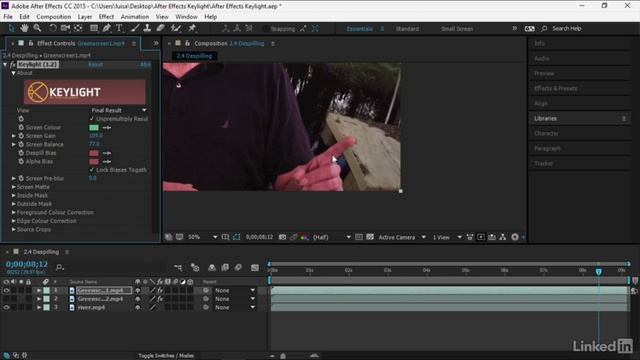Click the timeline layer search icon
The width and height of the screenshot is (640, 360).
click(x=60, y=267)
